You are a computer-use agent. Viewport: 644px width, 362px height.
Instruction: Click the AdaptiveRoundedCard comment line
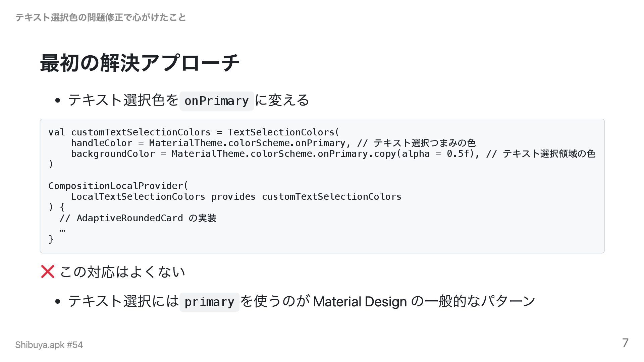tap(138, 218)
